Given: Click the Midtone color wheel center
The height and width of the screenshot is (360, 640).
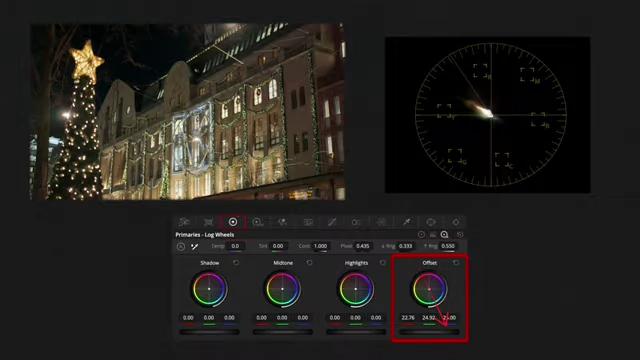Looking at the screenshot, I should pyautogui.click(x=282, y=289).
